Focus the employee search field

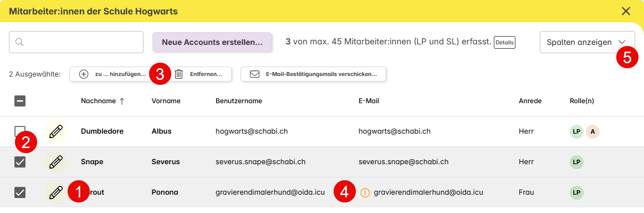[76, 42]
